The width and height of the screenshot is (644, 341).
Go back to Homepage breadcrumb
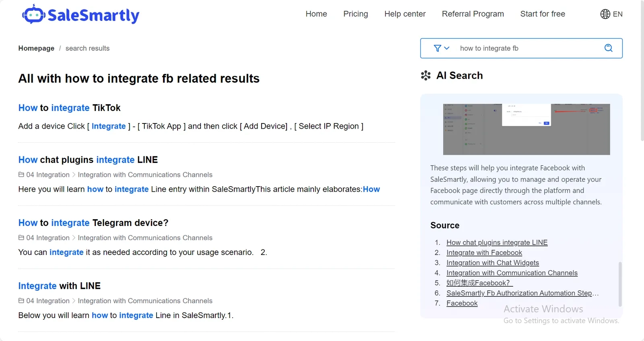click(36, 48)
